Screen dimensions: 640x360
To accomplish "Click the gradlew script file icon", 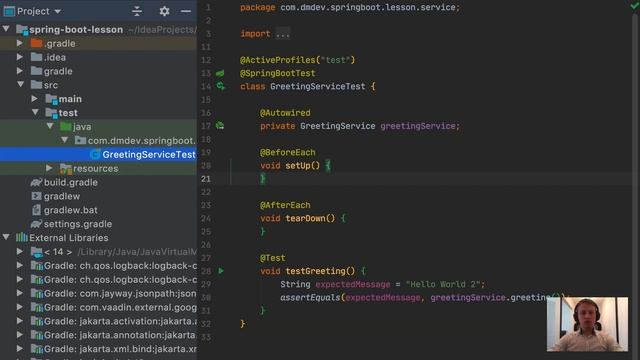I will click(x=36, y=196).
